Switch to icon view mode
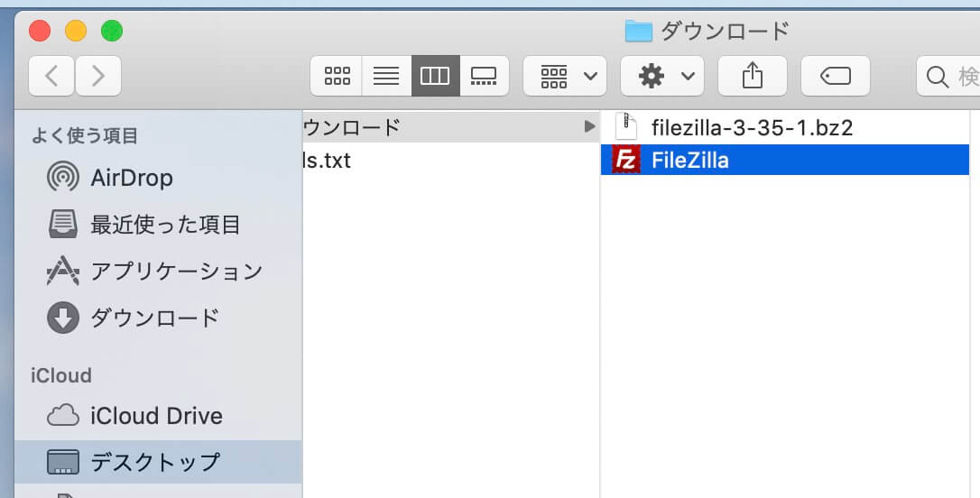Viewport: 980px width, 498px height. (x=337, y=77)
